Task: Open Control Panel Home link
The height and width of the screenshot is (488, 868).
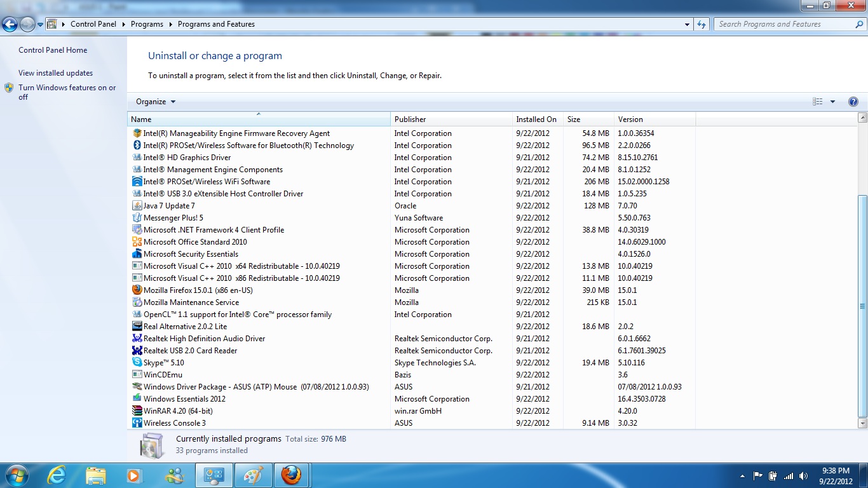Action: point(53,50)
